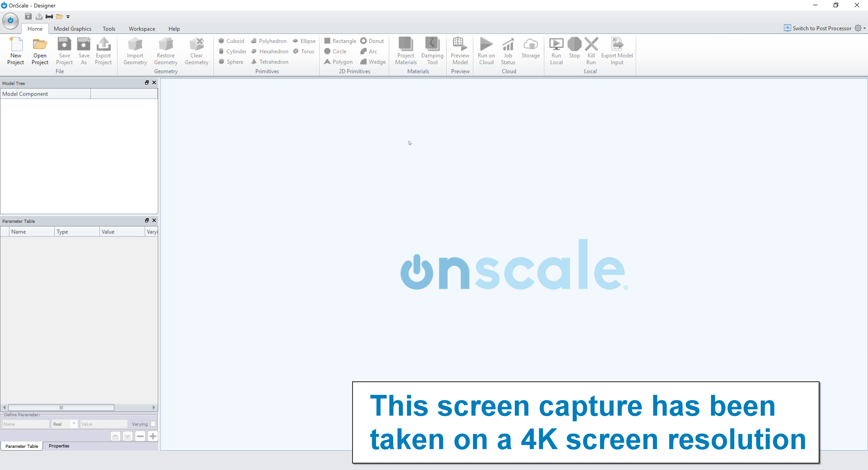Check Job Status
The image size is (868, 470).
[508, 51]
